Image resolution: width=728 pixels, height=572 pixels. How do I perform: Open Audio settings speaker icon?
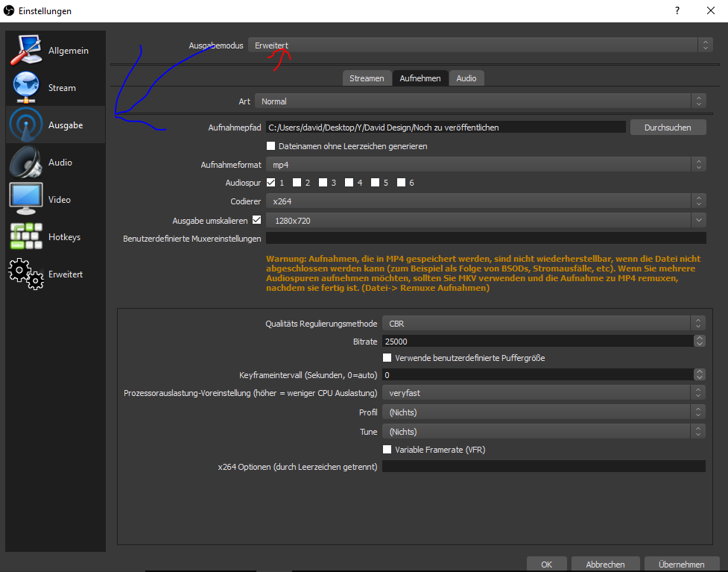[x=25, y=163]
